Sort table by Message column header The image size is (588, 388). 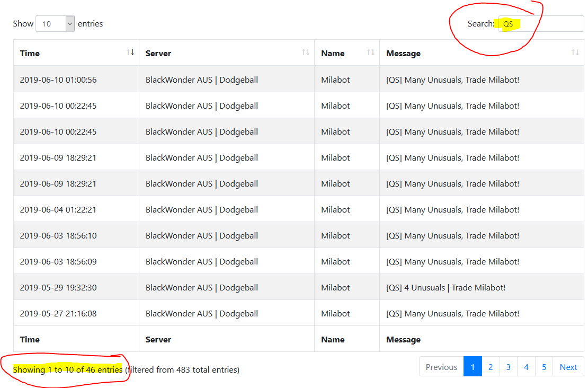[482, 53]
